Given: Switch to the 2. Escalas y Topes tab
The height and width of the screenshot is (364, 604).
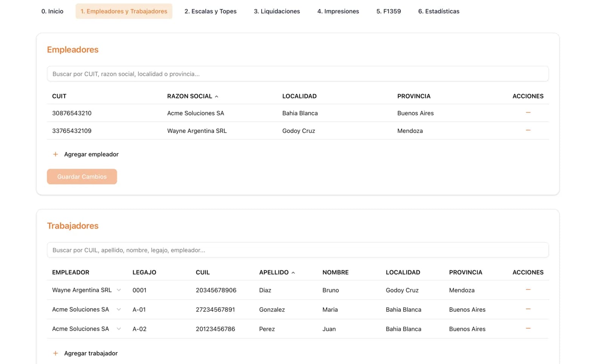Looking at the screenshot, I should pos(210,11).
